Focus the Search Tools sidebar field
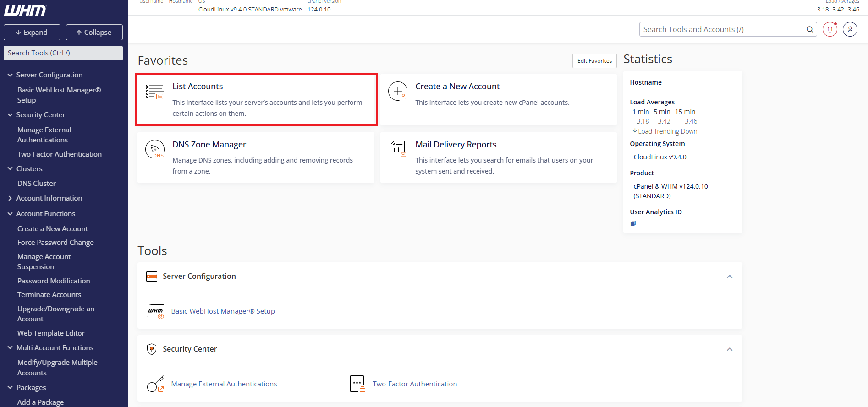The image size is (868, 407). tap(63, 53)
